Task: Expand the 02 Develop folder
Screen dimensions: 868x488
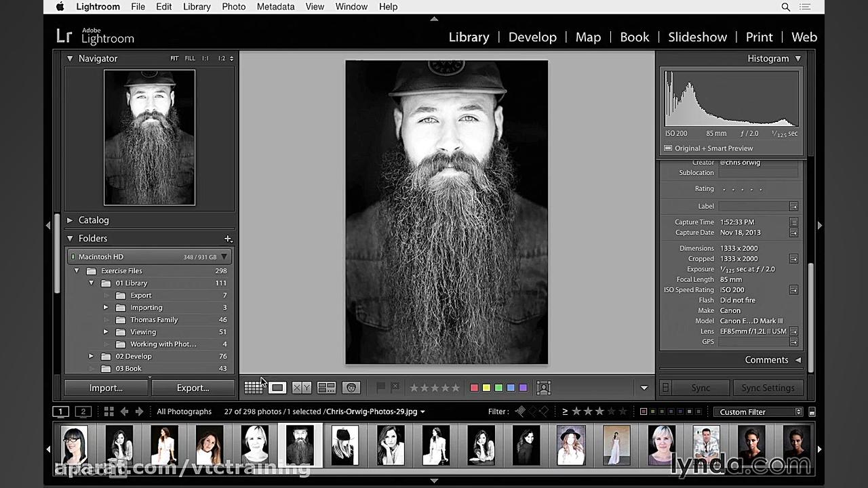Action: pyautogui.click(x=91, y=356)
